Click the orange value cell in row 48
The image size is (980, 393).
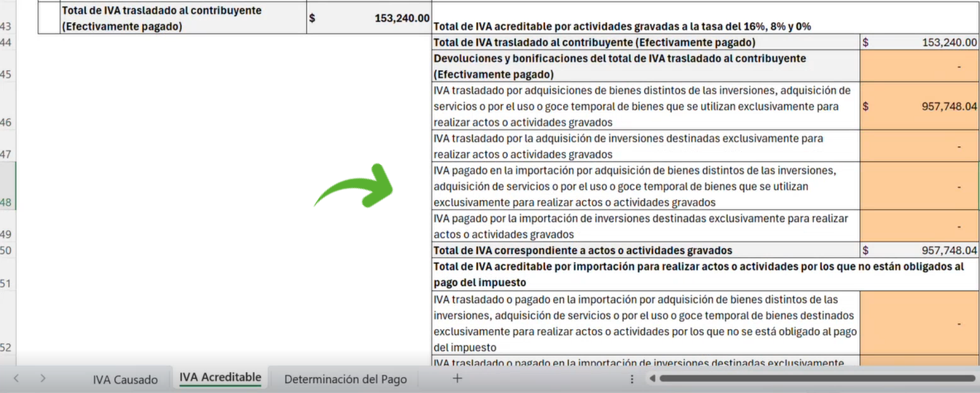pyautogui.click(x=919, y=186)
